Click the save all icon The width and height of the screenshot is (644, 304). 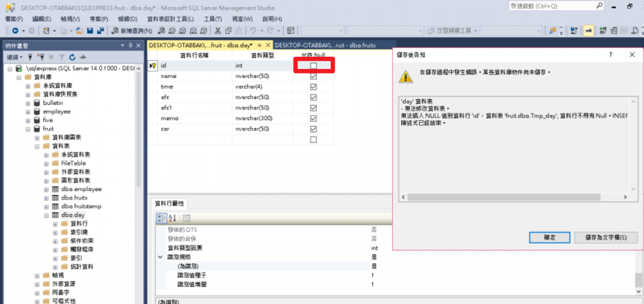coord(100,31)
